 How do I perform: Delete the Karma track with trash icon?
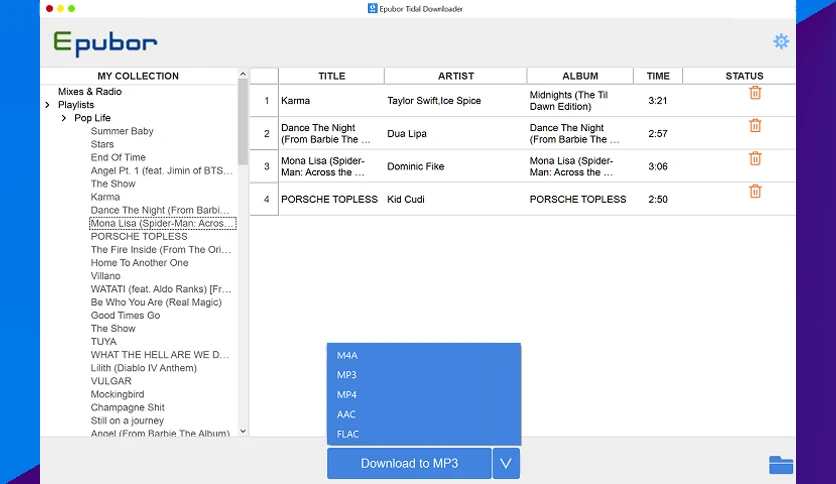(755, 93)
